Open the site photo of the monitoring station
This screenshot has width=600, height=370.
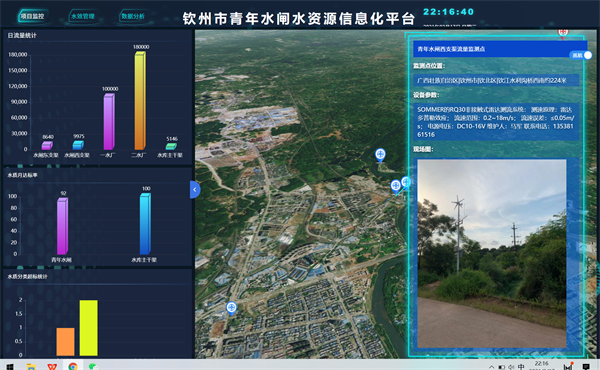pyautogui.click(x=492, y=253)
